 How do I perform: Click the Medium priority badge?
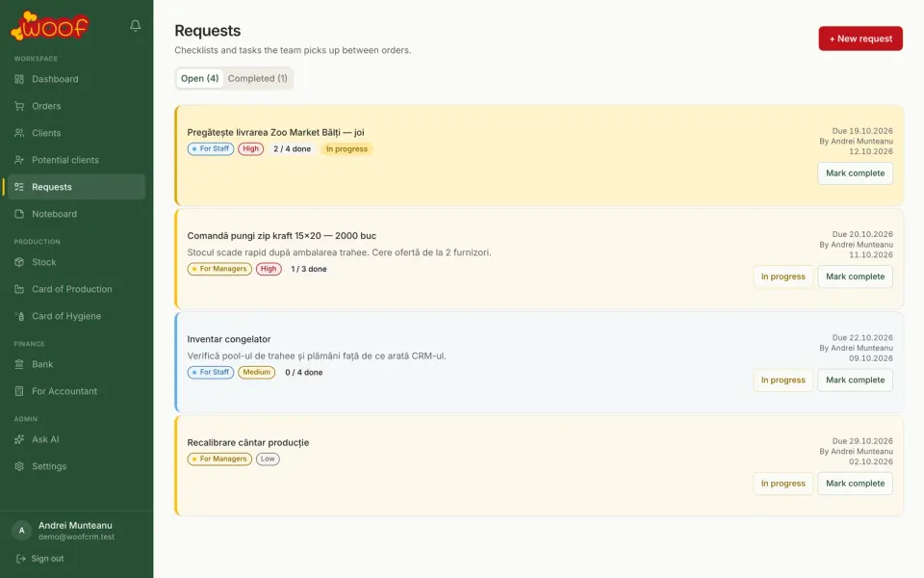(256, 372)
